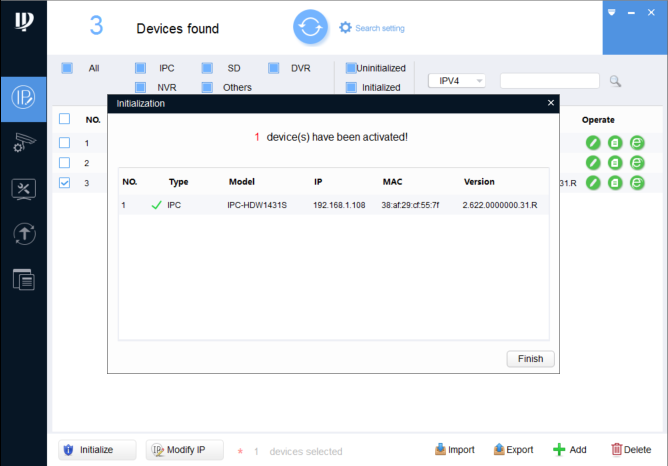Click the Import button

455,450
